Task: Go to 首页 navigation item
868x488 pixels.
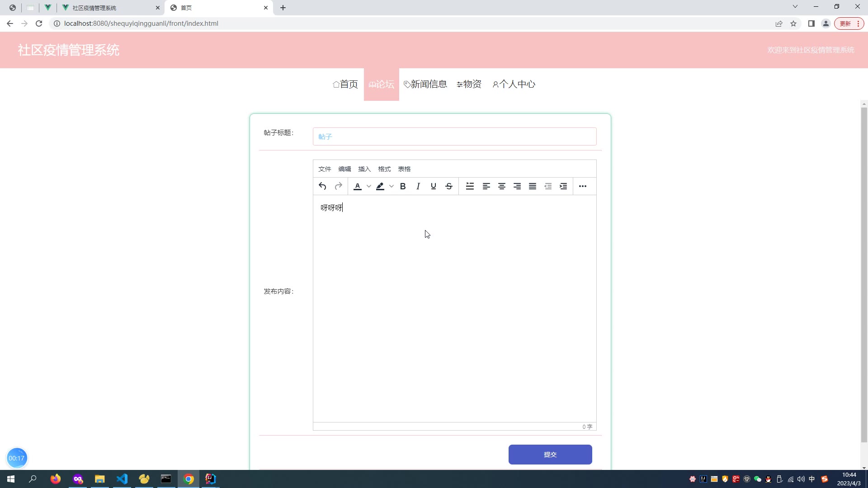Action: click(345, 84)
